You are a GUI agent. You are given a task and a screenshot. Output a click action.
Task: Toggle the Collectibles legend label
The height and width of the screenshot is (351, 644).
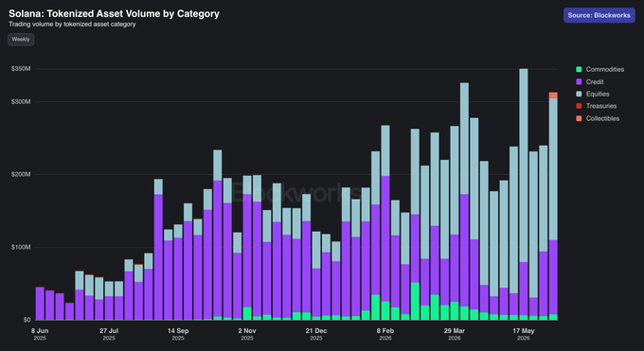(602, 118)
